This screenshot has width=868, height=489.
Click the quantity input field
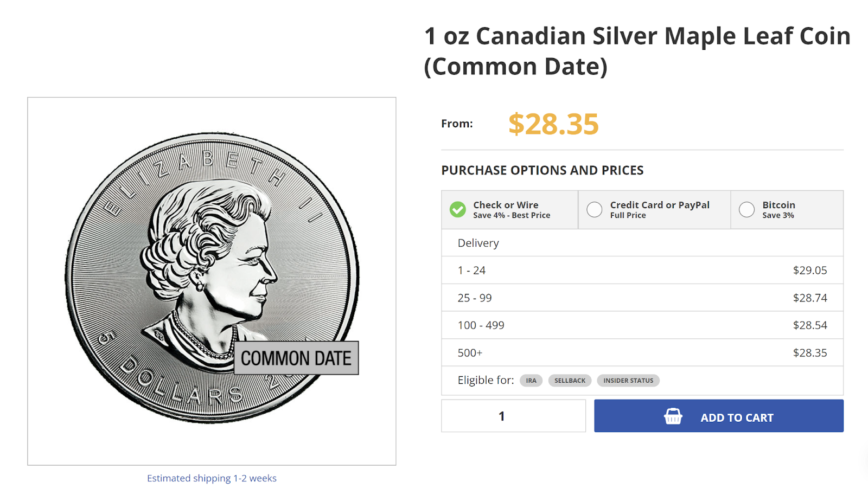coord(513,416)
